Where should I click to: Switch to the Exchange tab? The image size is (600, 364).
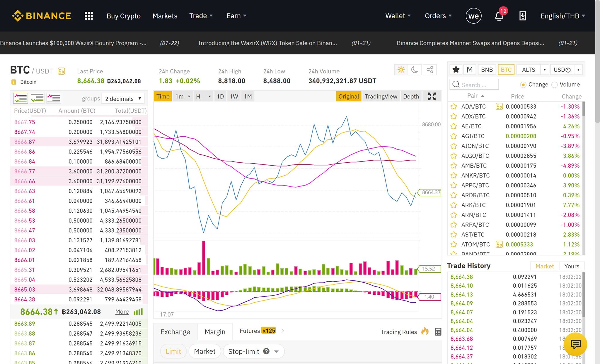(x=175, y=332)
